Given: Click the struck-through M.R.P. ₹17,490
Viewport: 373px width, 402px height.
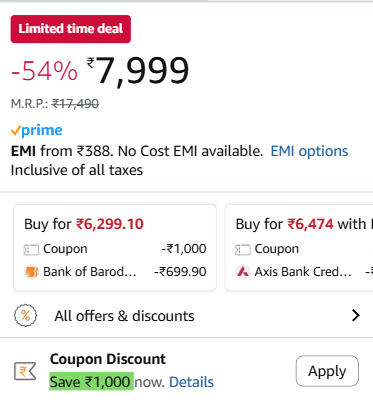Looking at the screenshot, I should 75,104.
